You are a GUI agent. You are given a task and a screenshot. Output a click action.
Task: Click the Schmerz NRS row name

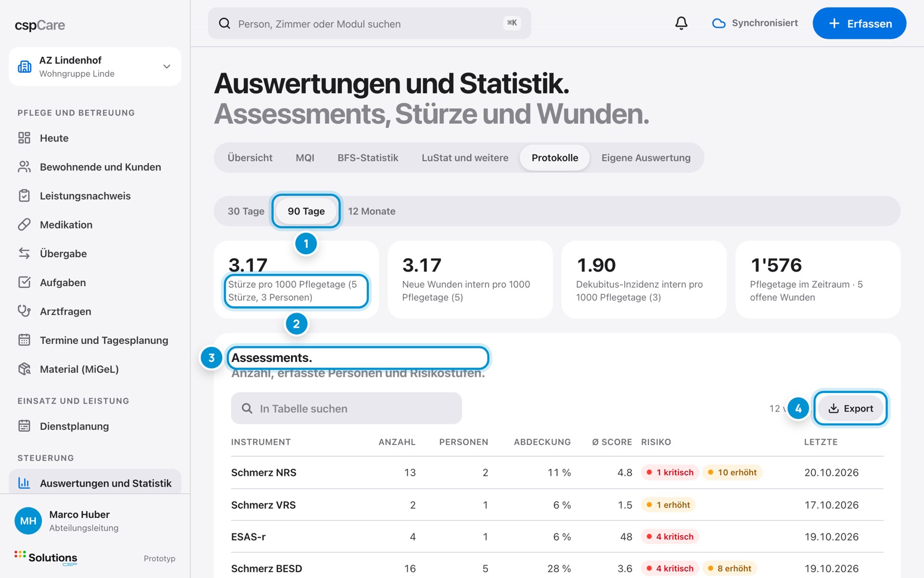264,472
